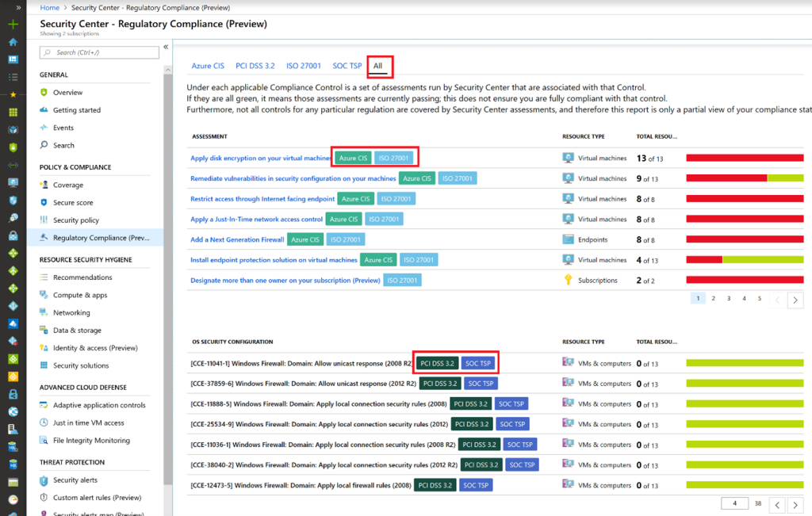Viewport: 812px width, 516px height.
Task: Click the Security solutions grid icon
Action: point(44,365)
